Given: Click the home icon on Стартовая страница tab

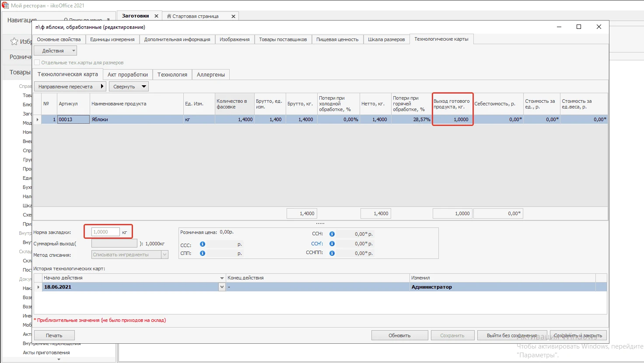Looking at the screenshot, I should click(169, 16).
